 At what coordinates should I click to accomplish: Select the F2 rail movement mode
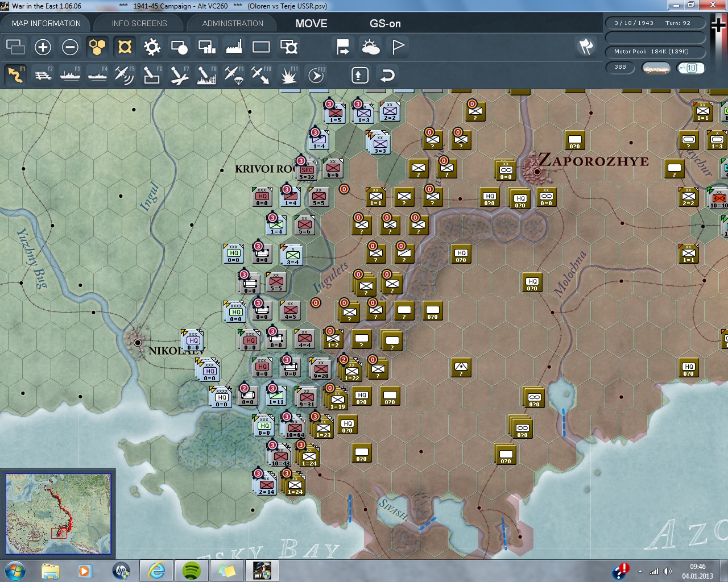pyautogui.click(x=43, y=75)
